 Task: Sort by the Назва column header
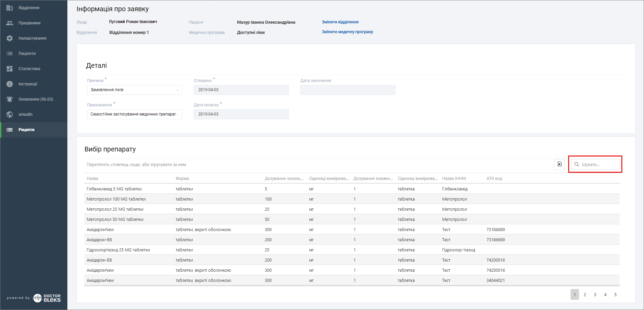click(92, 179)
